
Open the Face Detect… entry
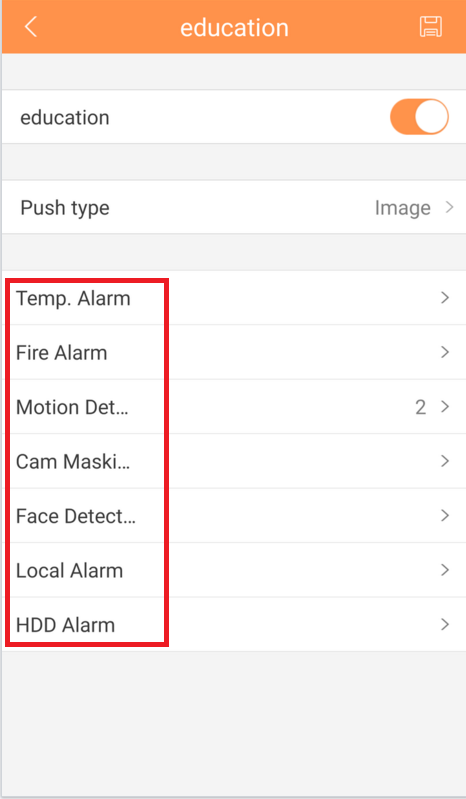click(x=234, y=516)
